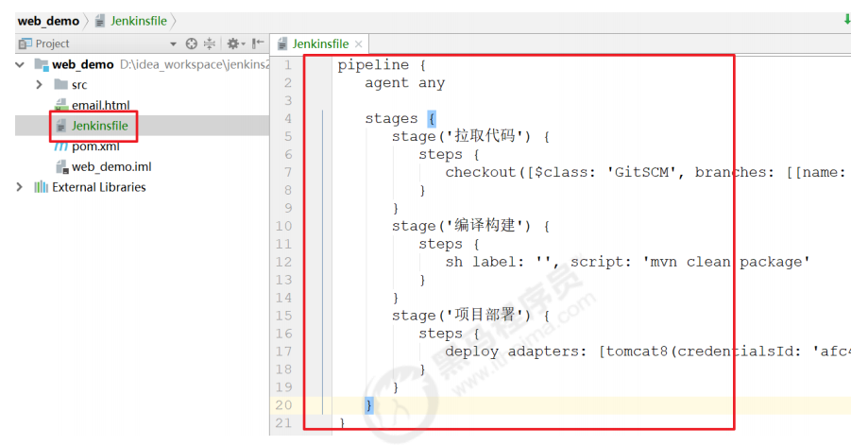This screenshot has width=868, height=446.
Task: Click the Jenkinsfile file icon in tree
Action: click(60, 126)
